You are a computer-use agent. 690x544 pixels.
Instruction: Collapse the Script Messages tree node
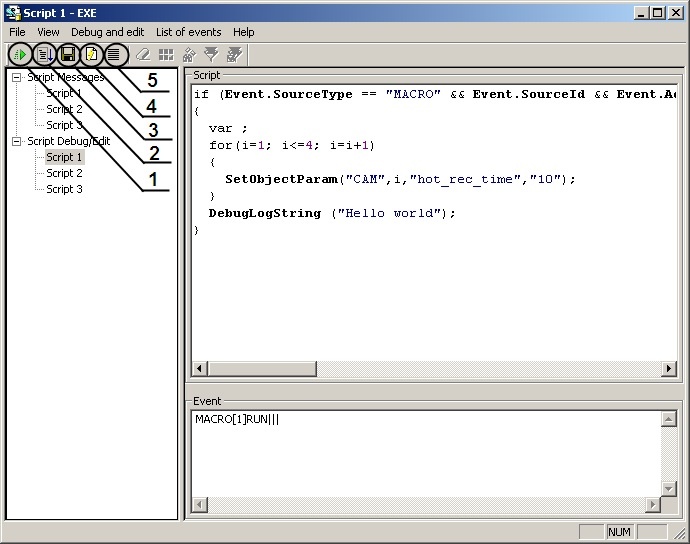pos(17,77)
